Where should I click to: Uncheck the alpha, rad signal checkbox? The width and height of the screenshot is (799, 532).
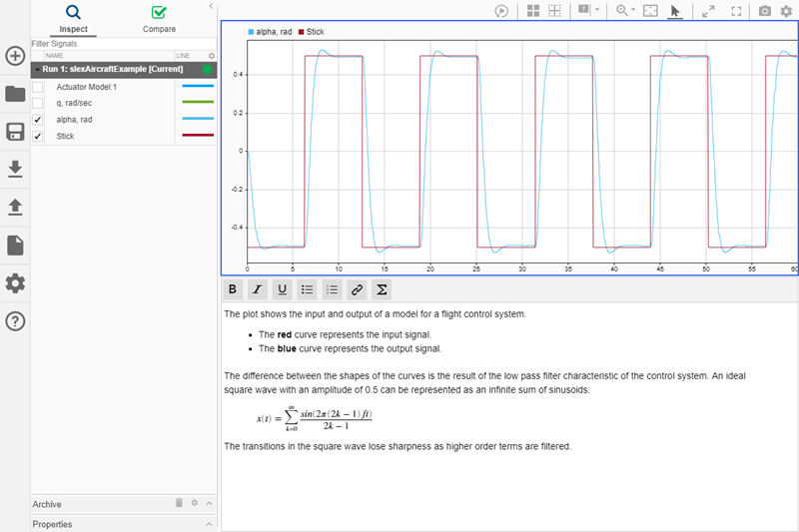38,120
